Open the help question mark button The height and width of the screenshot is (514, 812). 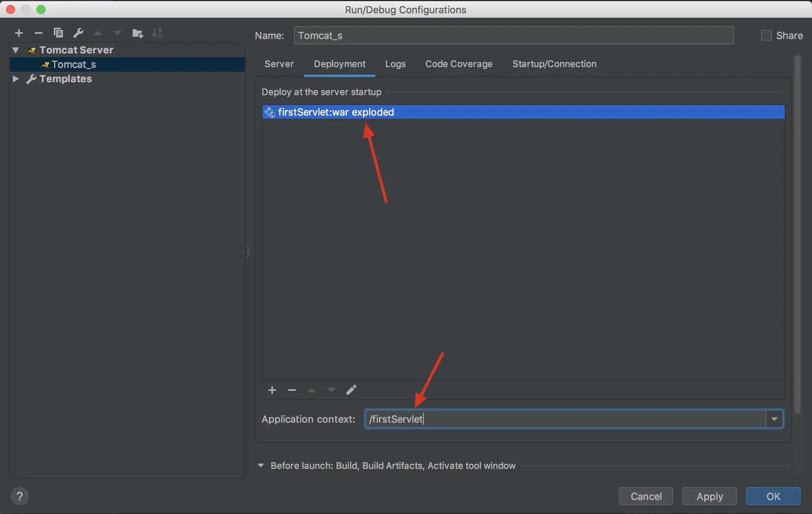coord(20,496)
